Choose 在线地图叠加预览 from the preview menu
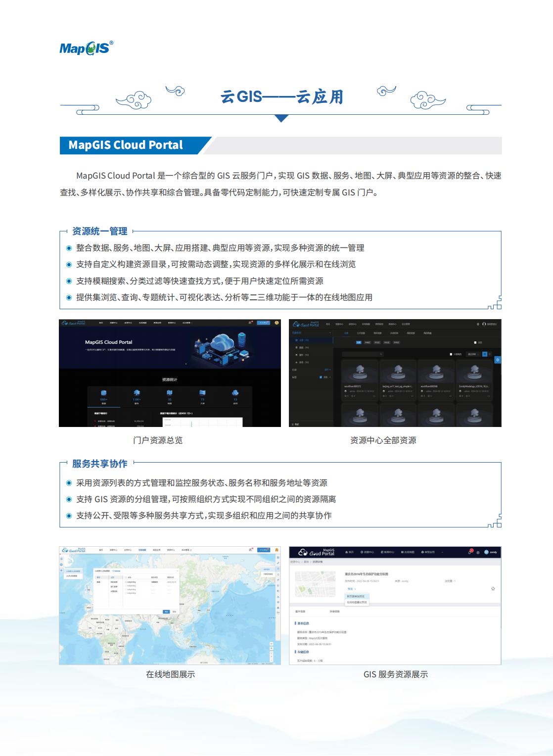 click(x=356, y=602)
